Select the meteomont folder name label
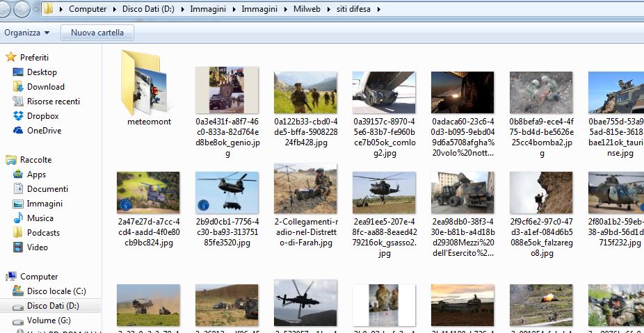The width and height of the screenshot is (644, 333). pos(149,122)
